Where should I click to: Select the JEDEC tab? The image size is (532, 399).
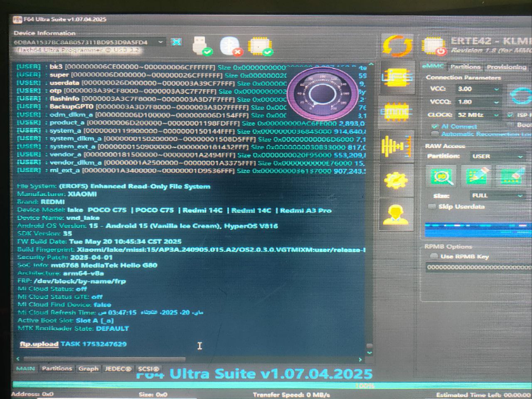click(x=118, y=369)
